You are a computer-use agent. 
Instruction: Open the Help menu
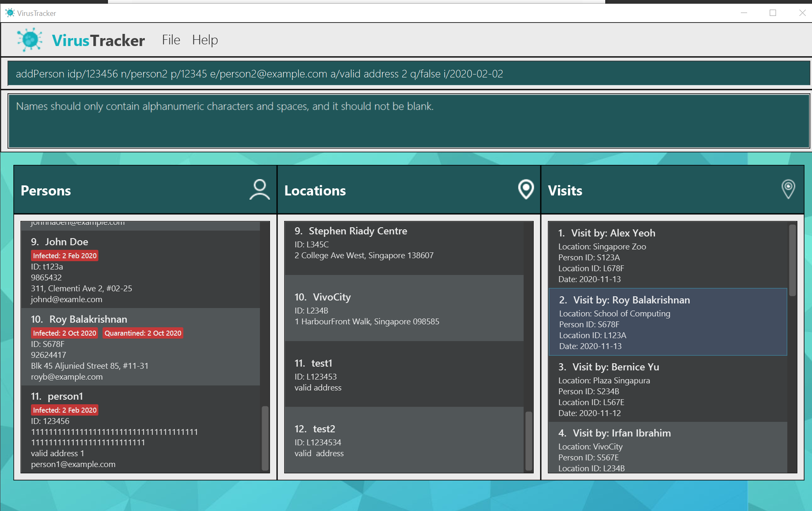coord(205,40)
